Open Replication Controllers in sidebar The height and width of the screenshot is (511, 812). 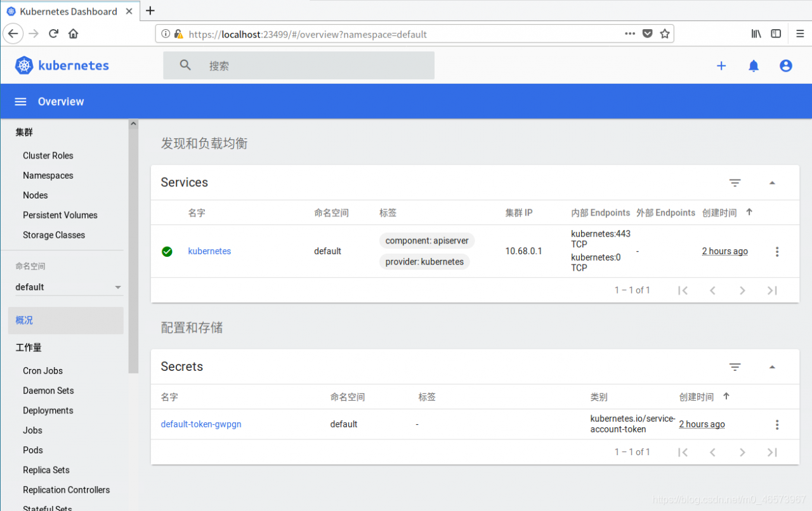click(67, 490)
